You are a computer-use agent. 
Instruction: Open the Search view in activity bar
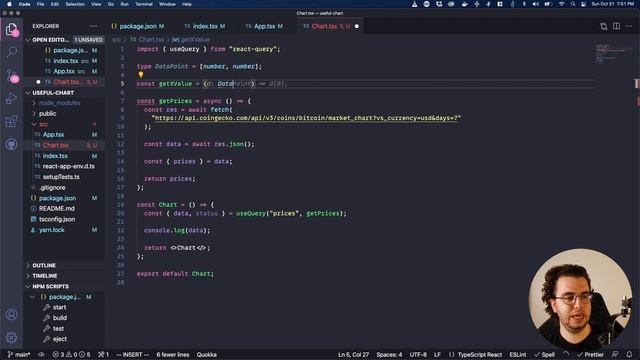pyautogui.click(x=11, y=52)
